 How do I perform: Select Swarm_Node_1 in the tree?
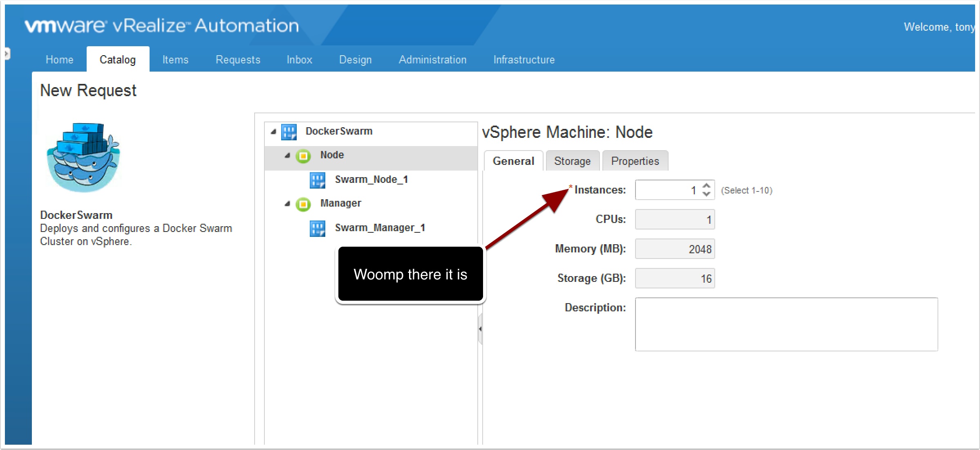coord(371,180)
